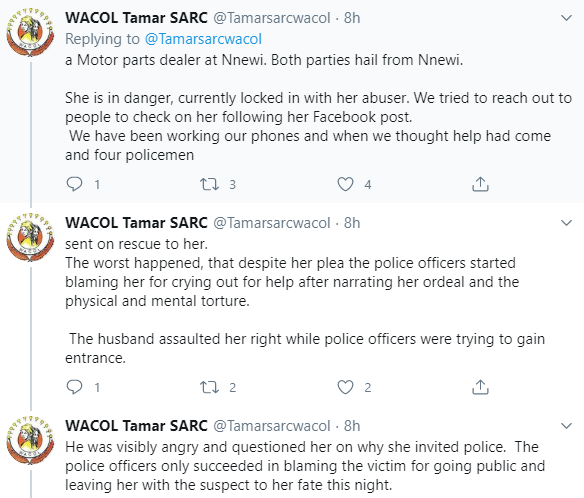This screenshot has width=584, height=498.
Task: Retweet the 'Motor parts dealer at Nnewi' tweet
Action: click(x=209, y=184)
